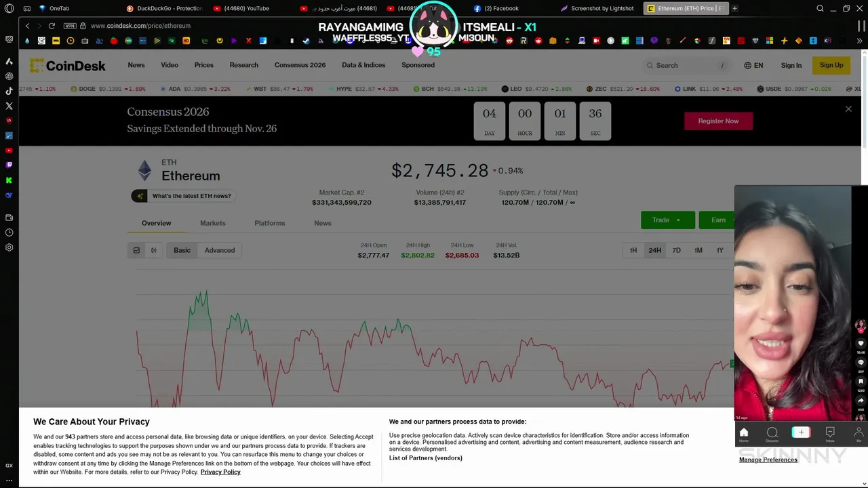The width and height of the screenshot is (868, 488).
Task: Click the Ethereum diamond logo
Action: (x=144, y=170)
